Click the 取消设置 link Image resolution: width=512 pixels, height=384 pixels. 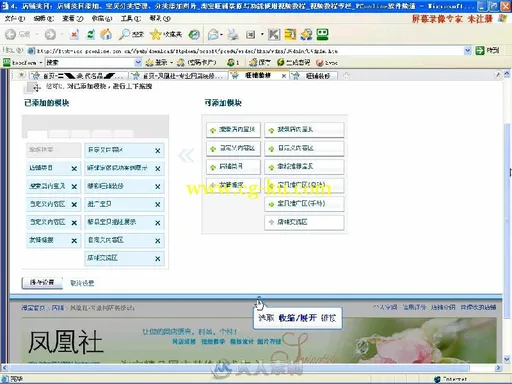point(82,283)
